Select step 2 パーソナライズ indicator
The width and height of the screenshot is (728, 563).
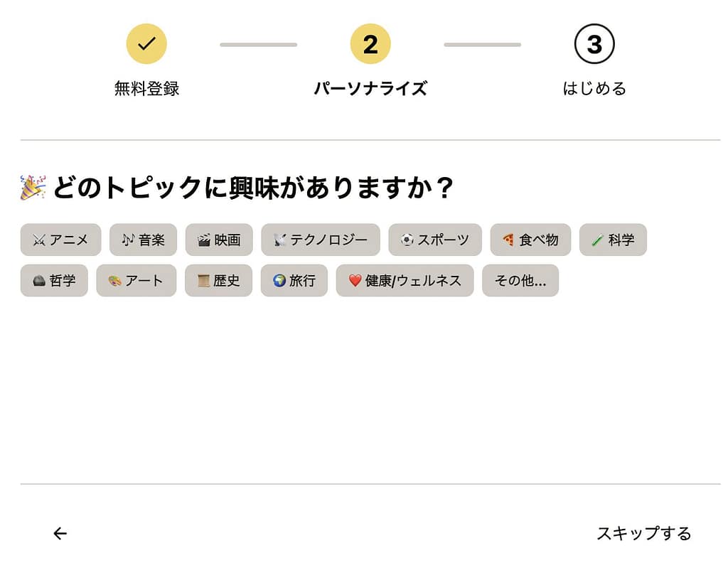370,43
